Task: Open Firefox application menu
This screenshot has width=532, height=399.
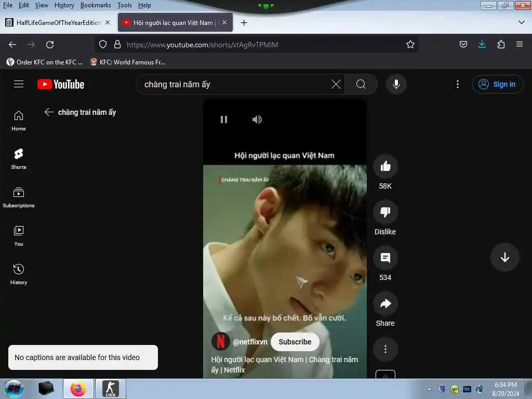Action: [519, 45]
